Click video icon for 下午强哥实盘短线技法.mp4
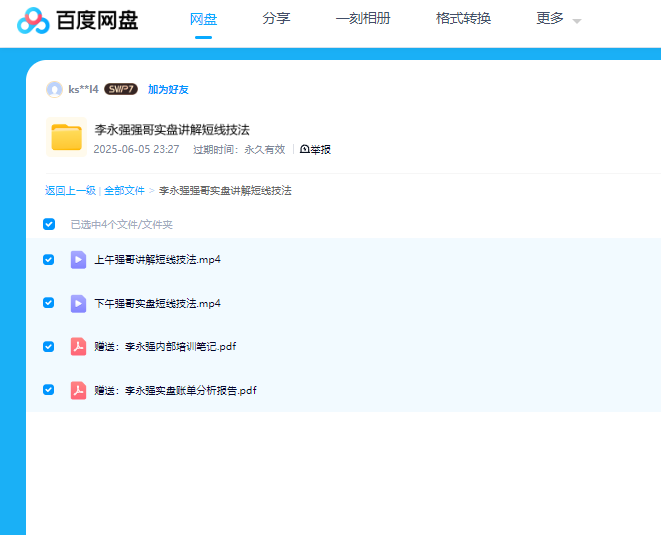The width and height of the screenshot is (661, 535). (78, 303)
